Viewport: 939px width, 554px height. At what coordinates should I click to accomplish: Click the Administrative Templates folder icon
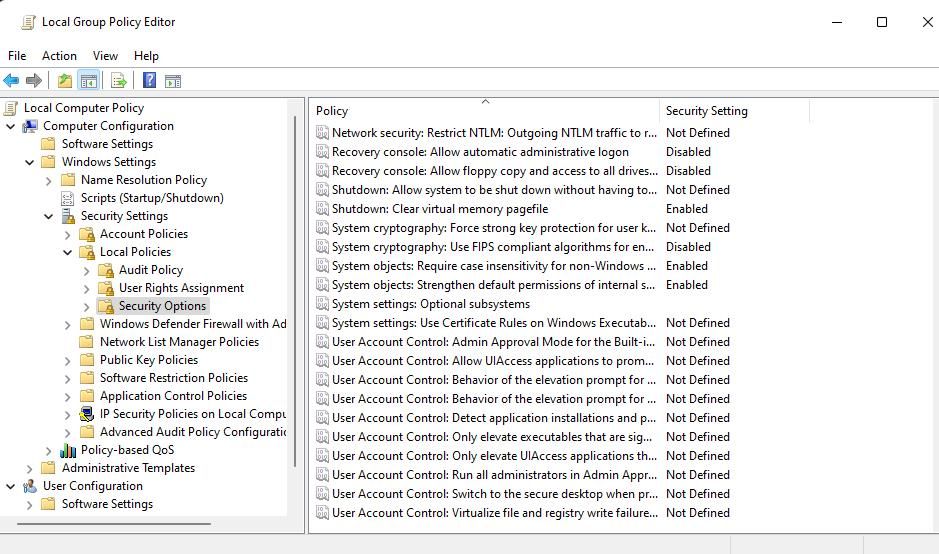tap(49, 468)
